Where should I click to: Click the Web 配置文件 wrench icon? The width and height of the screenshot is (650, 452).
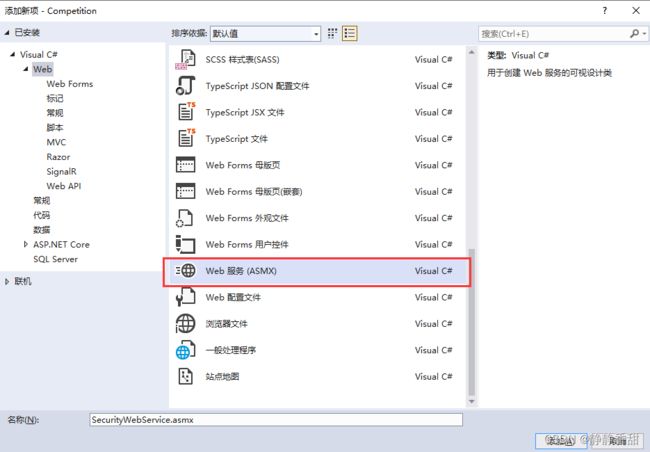[x=185, y=297]
